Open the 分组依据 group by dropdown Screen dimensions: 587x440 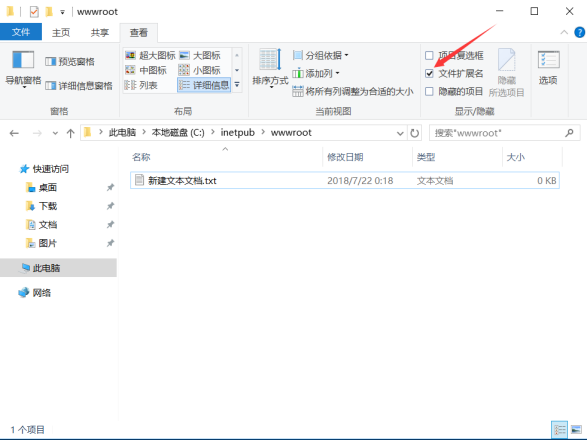click(x=321, y=55)
